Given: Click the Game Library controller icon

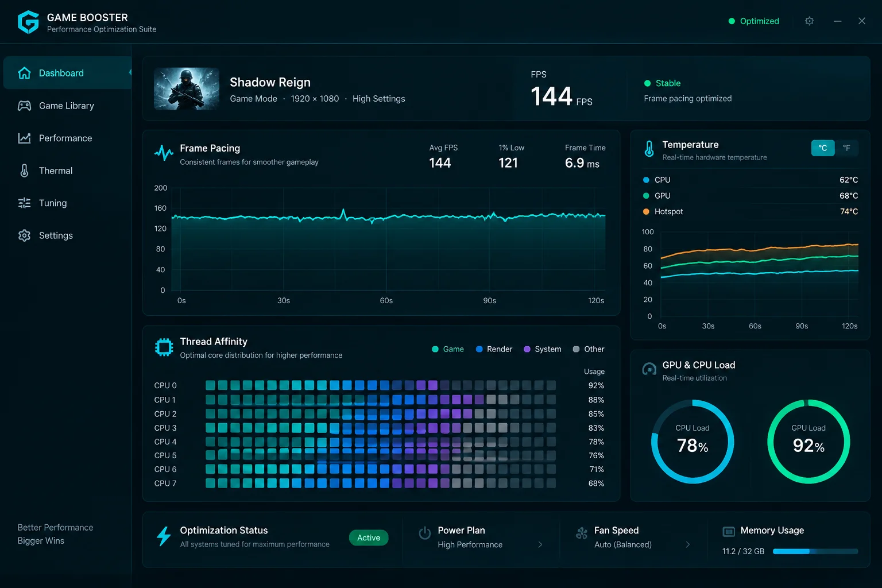Looking at the screenshot, I should click(x=24, y=106).
